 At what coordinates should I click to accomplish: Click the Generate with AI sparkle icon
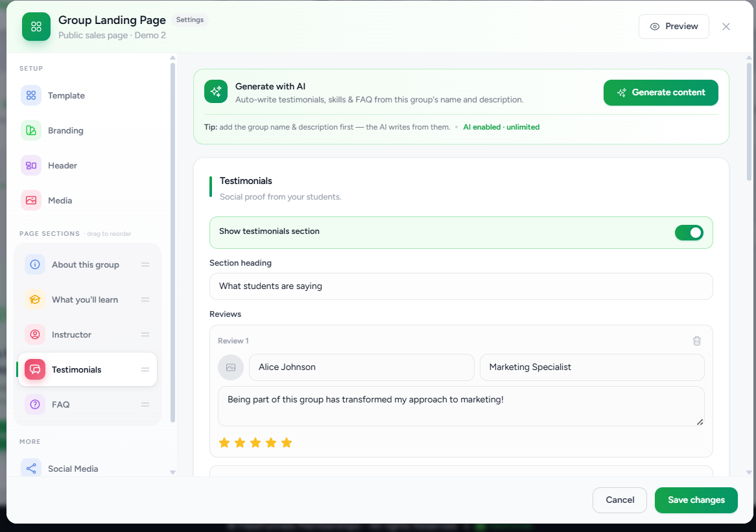pos(215,91)
